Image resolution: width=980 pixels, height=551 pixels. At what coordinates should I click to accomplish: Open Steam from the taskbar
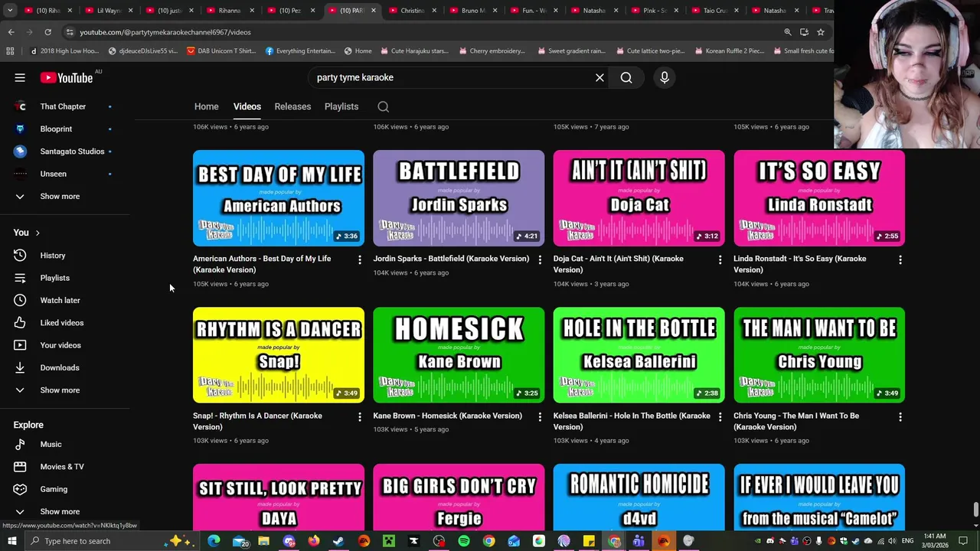point(338,541)
